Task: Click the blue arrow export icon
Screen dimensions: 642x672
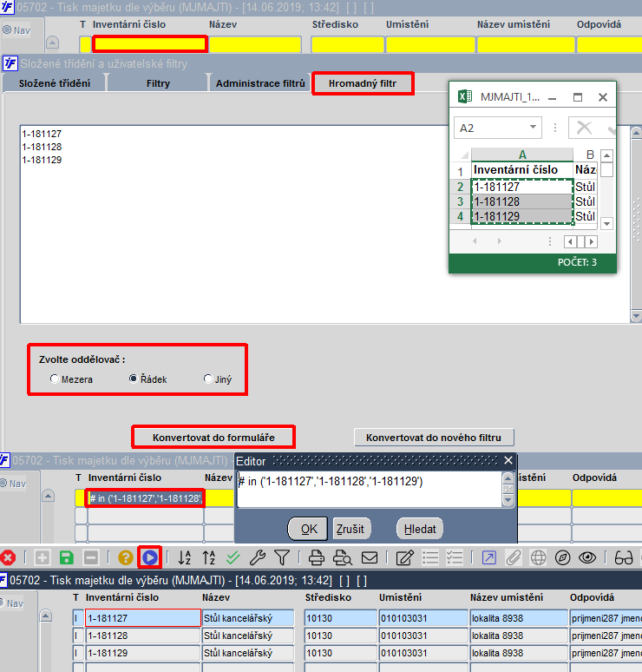Action: coord(489,557)
